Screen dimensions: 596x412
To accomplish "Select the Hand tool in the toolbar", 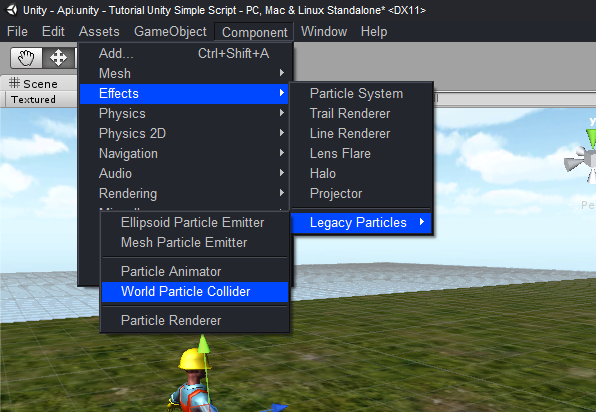I will tap(26, 58).
